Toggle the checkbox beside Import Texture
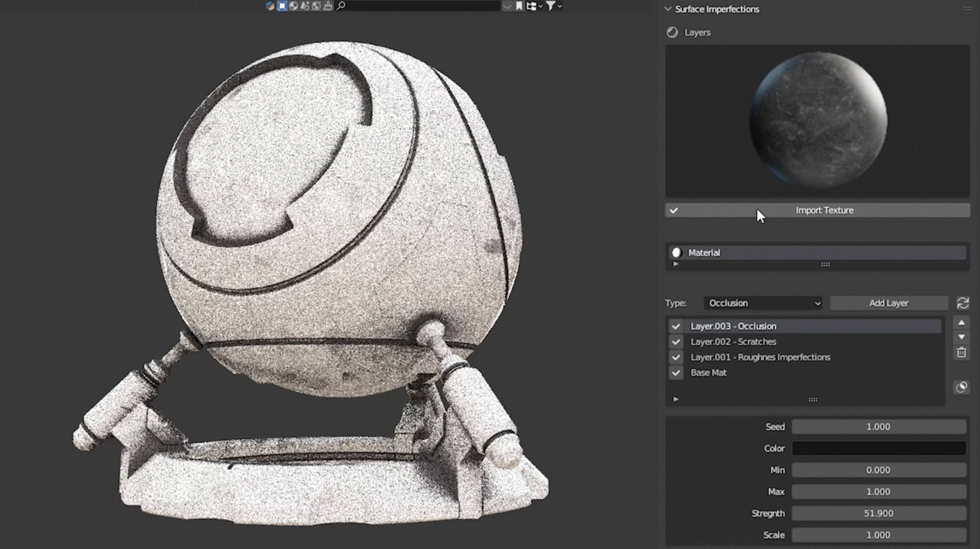The width and height of the screenshot is (980, 549). click(674, 210)
